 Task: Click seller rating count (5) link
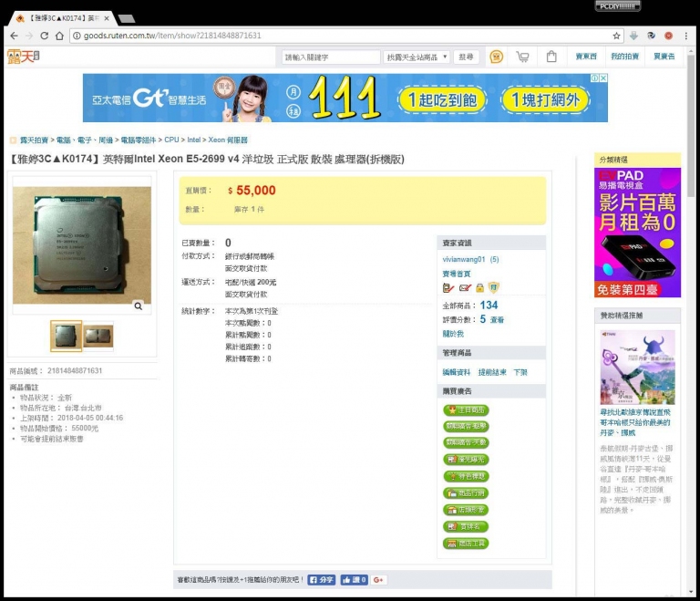pos(494,260)
